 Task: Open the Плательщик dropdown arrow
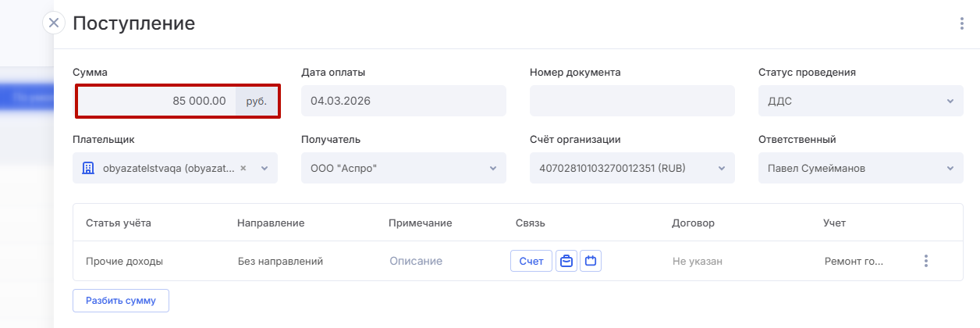tap(264, 168)
